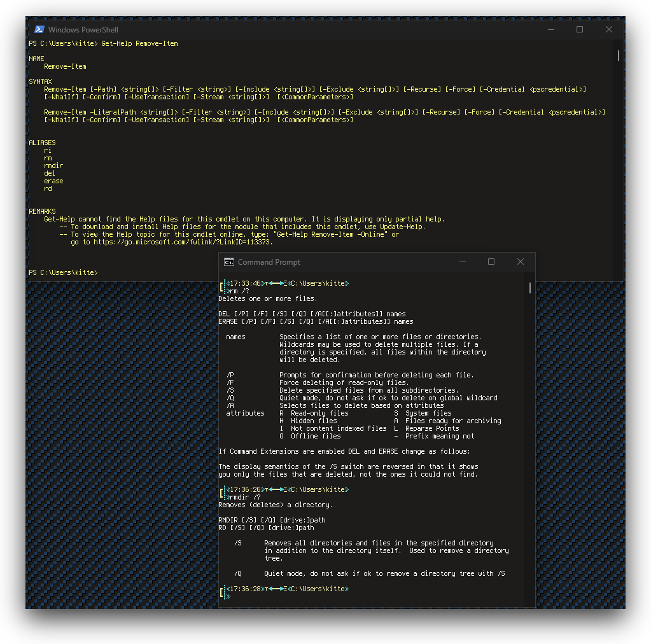Click the 'Update-Help' text in remarks
651x644 pixels.
[402, 227]
